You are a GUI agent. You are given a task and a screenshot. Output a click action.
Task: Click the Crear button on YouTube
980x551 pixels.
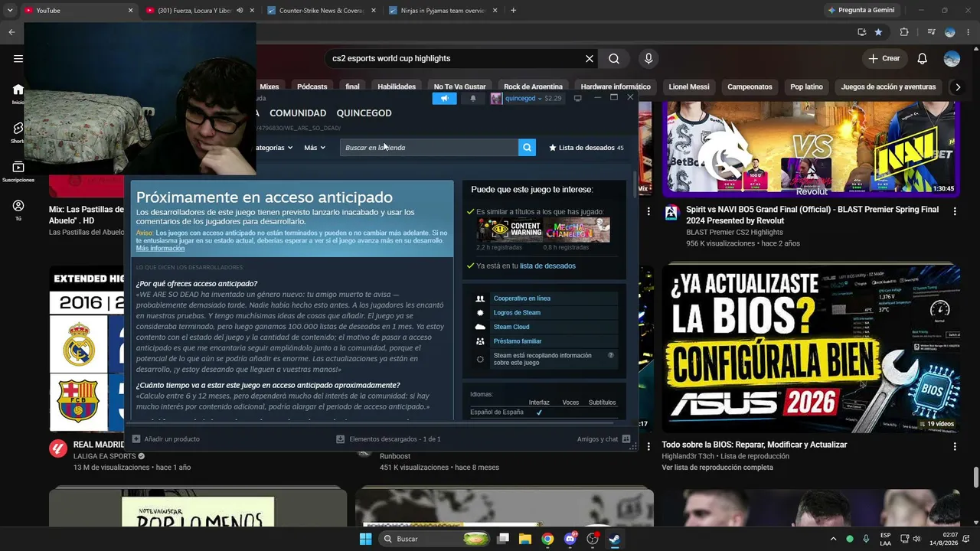coord(884,59)
